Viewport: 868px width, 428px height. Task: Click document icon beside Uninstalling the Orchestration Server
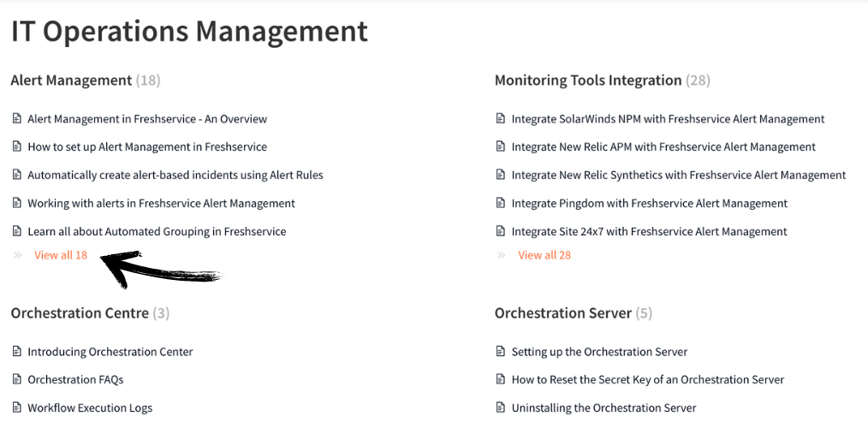501,407
